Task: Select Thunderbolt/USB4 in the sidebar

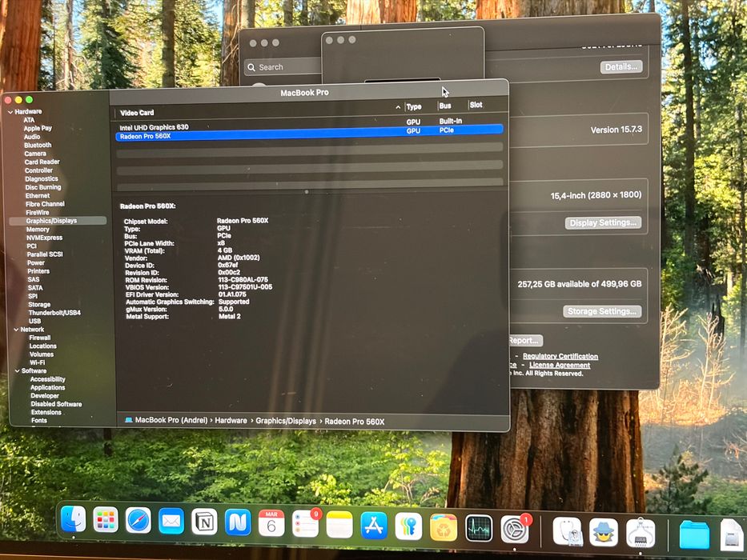Action: [x=54, y=313]
